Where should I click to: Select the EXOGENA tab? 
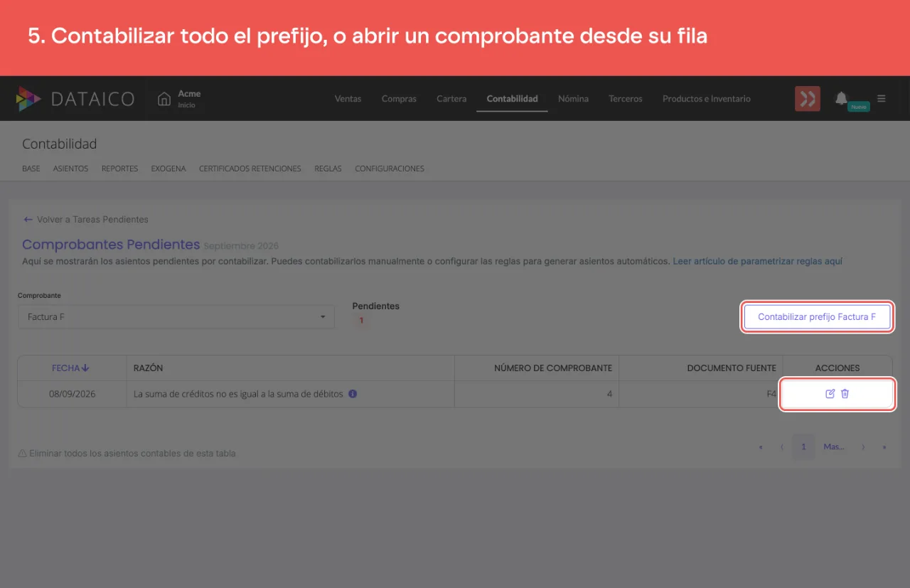click(x=168, y=169)
